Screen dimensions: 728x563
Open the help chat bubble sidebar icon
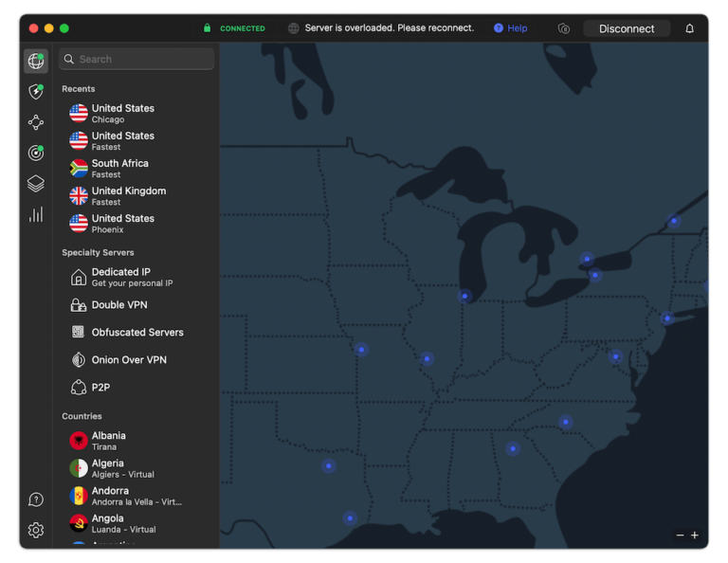click(x=36, y=499)
